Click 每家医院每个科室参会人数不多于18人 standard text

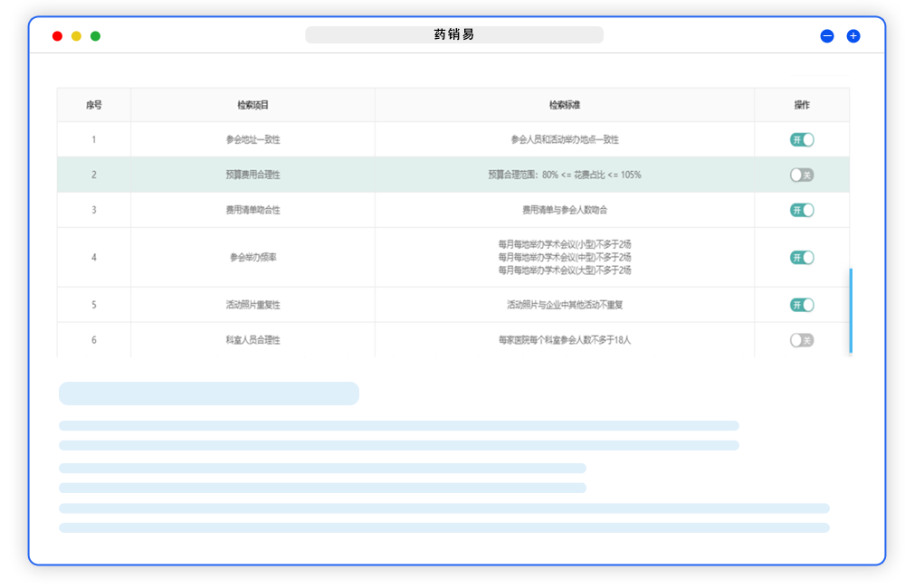coord(565,340)
